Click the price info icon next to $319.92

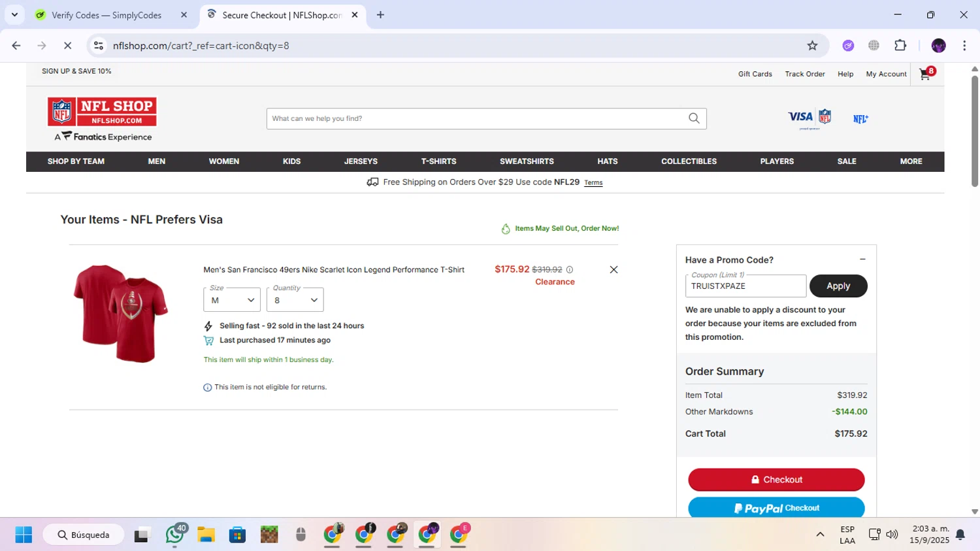click(570, 269)
